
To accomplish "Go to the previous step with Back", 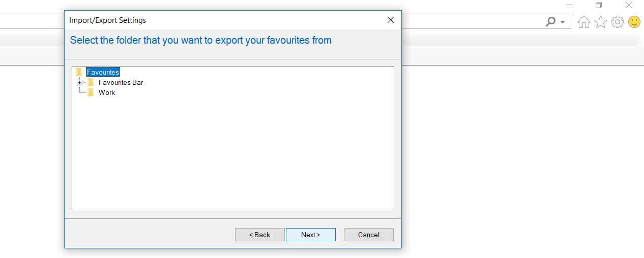I will coord(259,235).
